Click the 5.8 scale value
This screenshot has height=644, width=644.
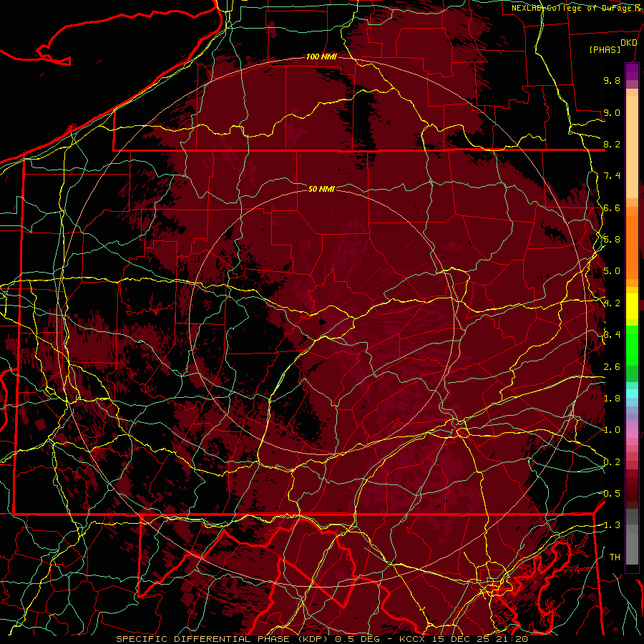pyautogui.click(x=612, y=240)
